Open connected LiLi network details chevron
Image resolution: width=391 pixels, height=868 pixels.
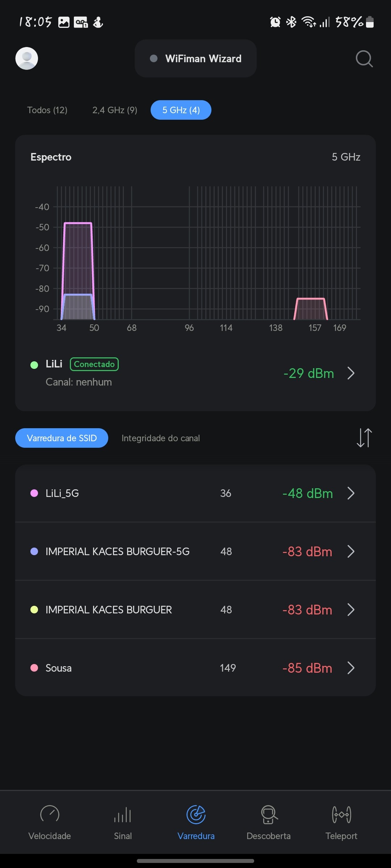(x=351, y=373)
